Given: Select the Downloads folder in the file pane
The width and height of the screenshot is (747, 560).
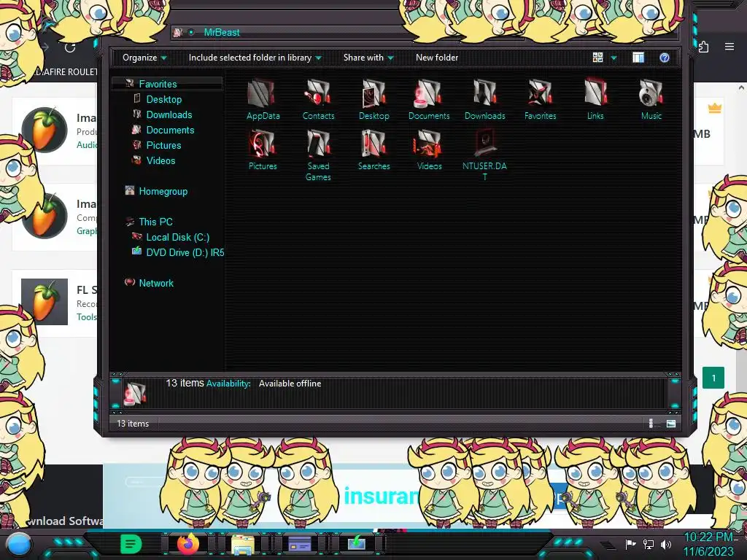Looking at the screenshot, I should pyautogui.click(x=484, y=99).
